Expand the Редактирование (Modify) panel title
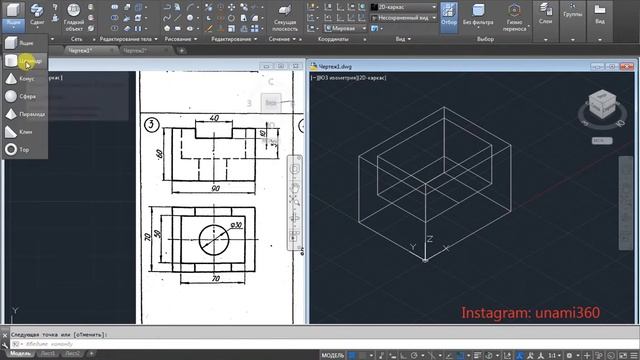 point(234,39)
